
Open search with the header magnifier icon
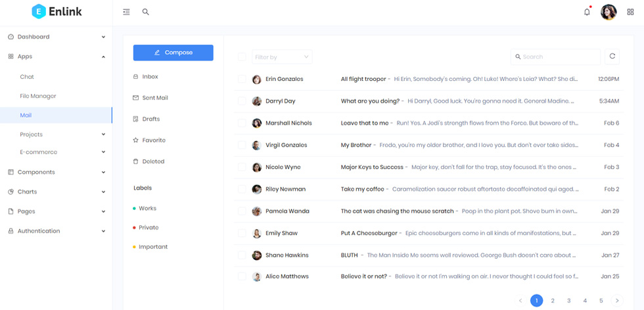tap(145, 12)
